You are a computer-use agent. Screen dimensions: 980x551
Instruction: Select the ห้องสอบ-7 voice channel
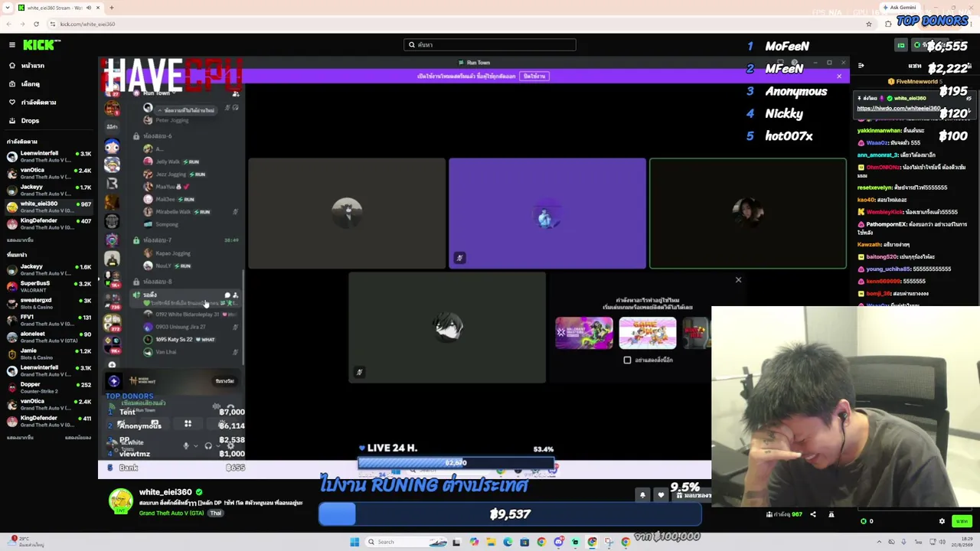157,240
